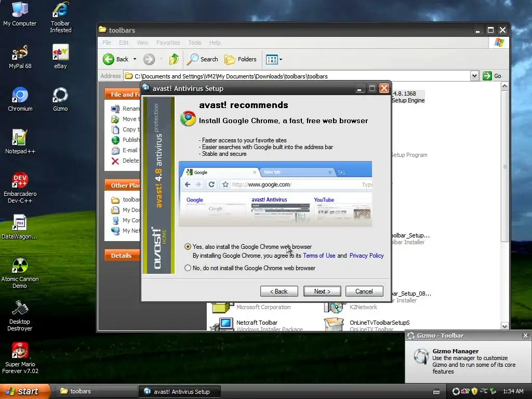Launch Chromium from the desktop
Image resolution: width=532 pixels, height=399 pixels.
tap(20, 99)
